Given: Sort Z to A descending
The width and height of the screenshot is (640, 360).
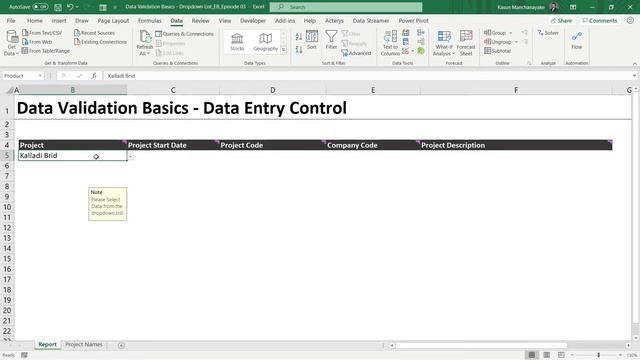Looking at the screenshot, I should click(299, 49).
